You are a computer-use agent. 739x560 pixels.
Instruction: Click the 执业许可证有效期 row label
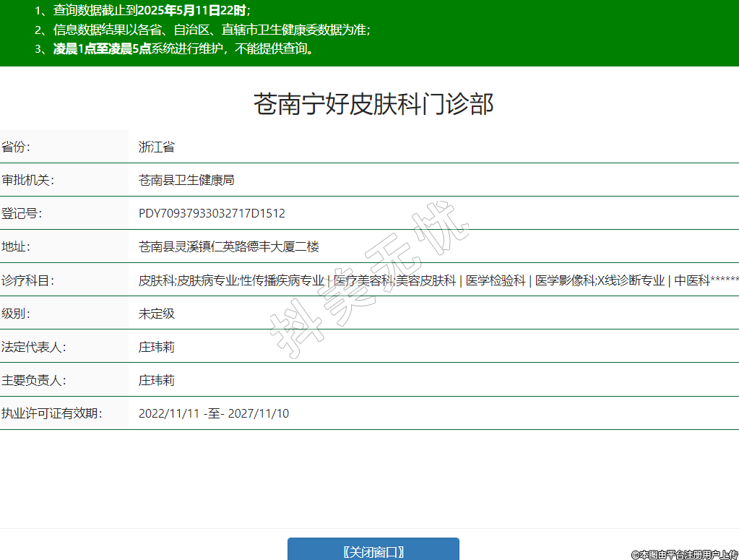(x=51, y=413)
